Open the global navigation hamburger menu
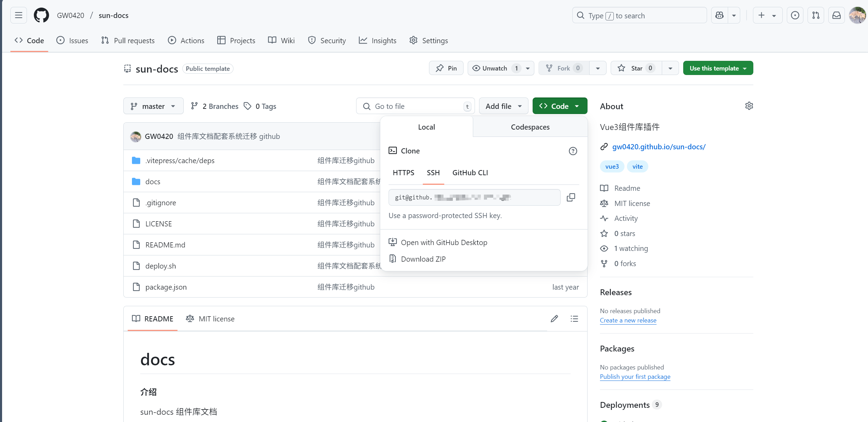 coord(19,16)
